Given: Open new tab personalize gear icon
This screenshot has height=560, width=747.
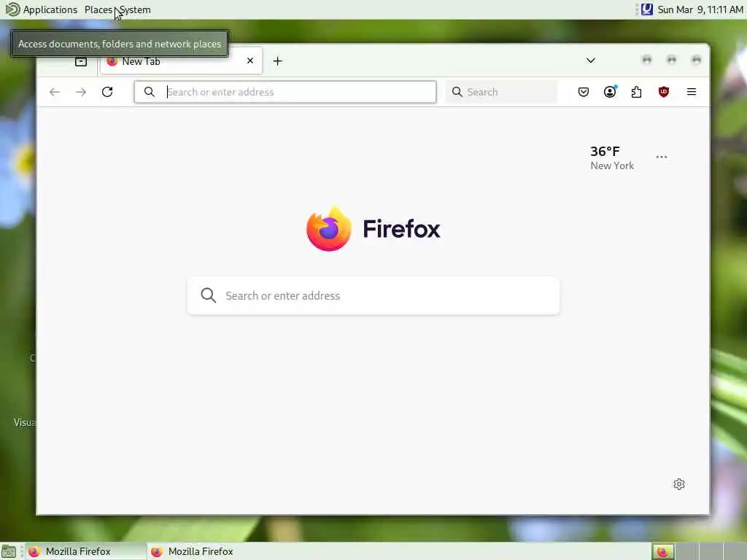Looking at the screenshot, I should (679, 484).
